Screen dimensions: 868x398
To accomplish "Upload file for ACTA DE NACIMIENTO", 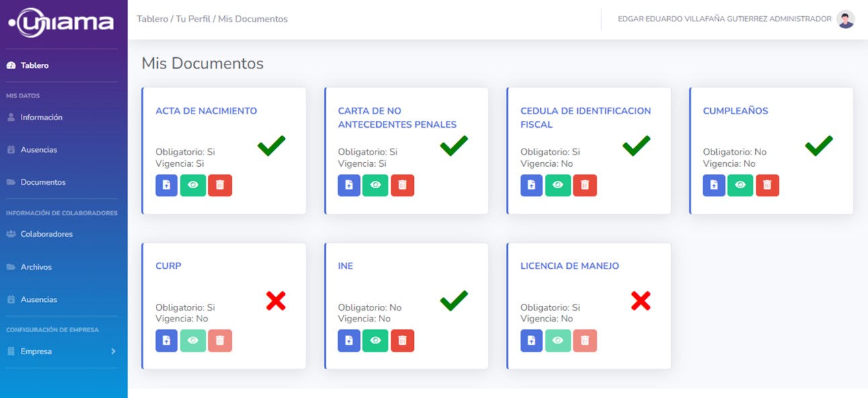I will [167, 186].
